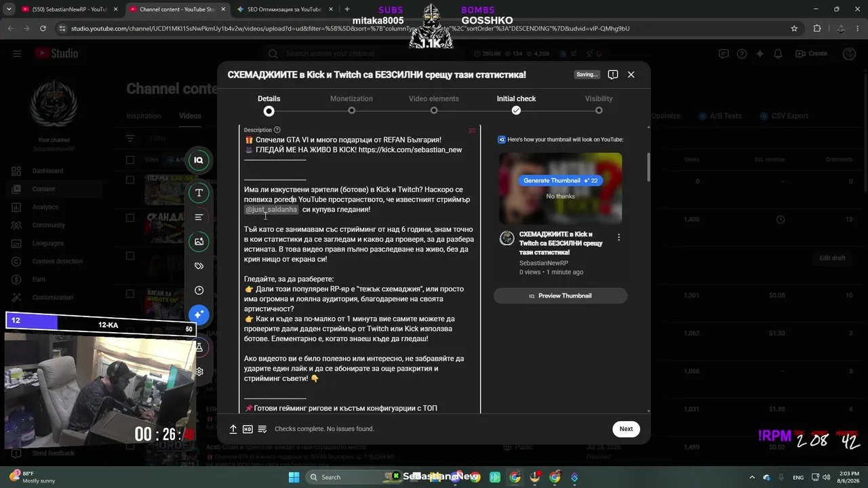Go back in the browser
Screen dimensions: 868x488
[11, 28]
